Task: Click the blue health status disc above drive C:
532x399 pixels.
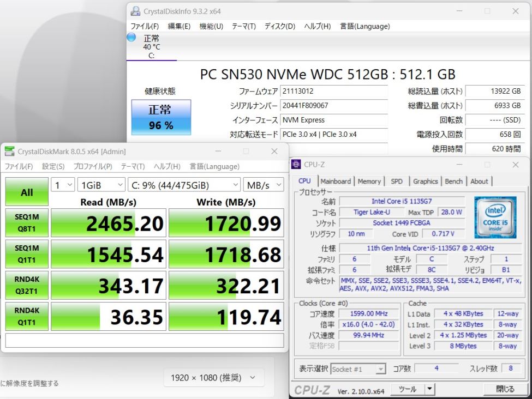Action: (130, 37)
